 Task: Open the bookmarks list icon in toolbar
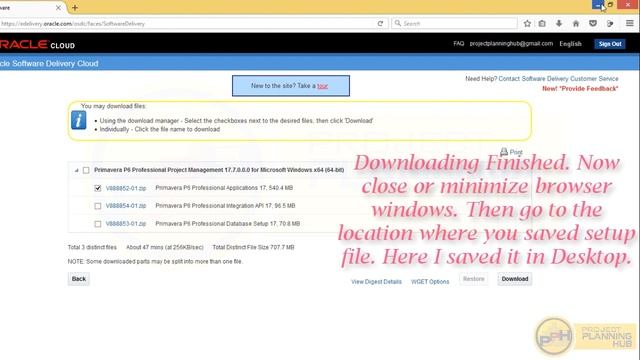coord(542,24)
